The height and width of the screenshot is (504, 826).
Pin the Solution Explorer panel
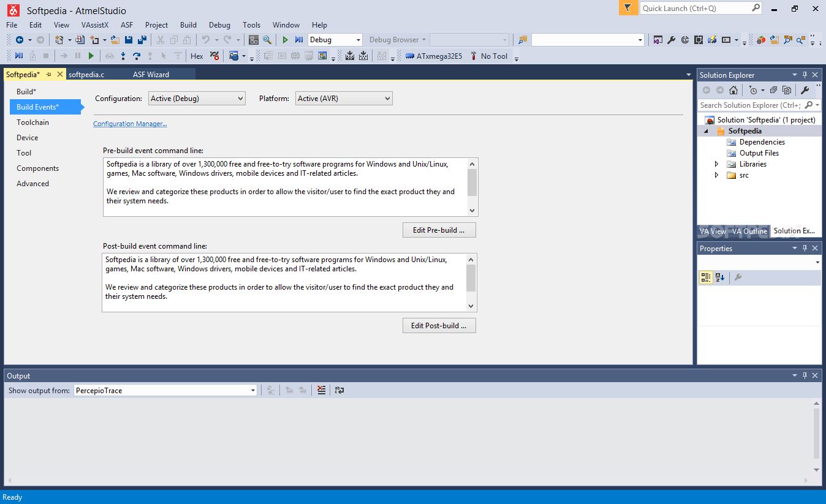(805, 75)
